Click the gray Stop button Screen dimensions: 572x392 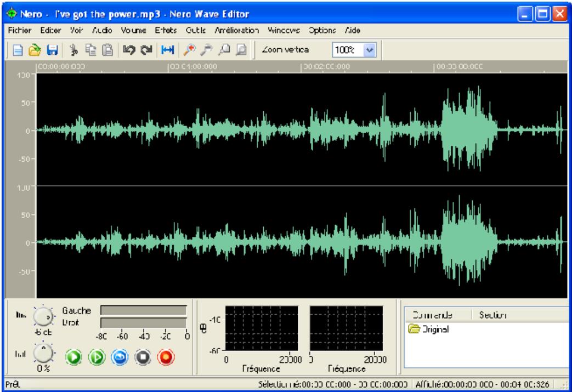point(143,357)
